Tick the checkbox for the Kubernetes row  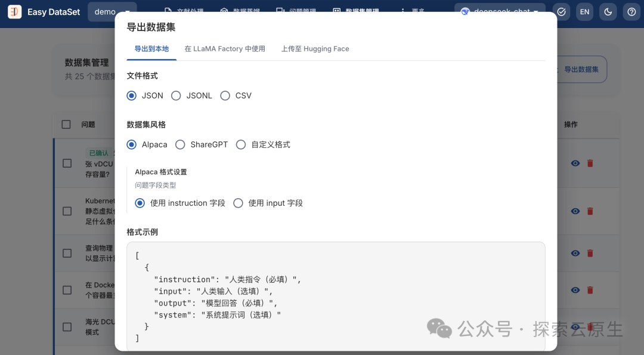[x=67, y=211]
